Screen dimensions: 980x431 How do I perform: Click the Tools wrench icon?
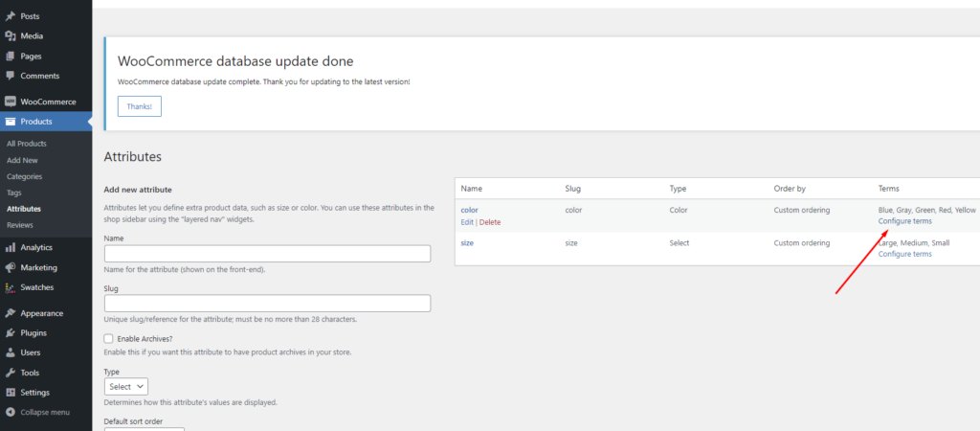(x=10, y=373)
